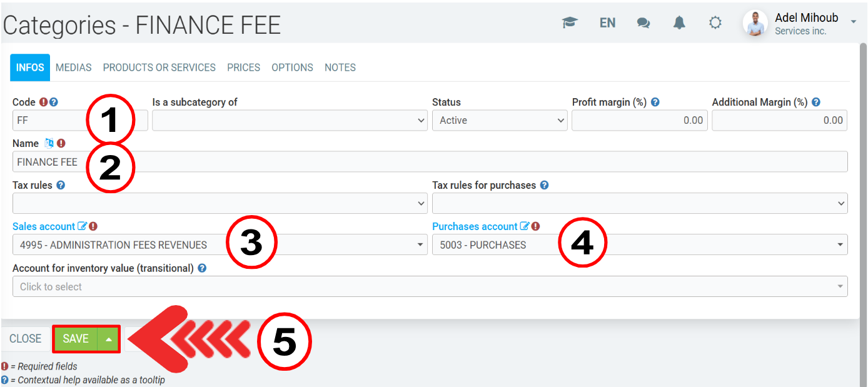Open the Tax rules dropdown
Screen dimensions: 868x387
tap(220, 203)
